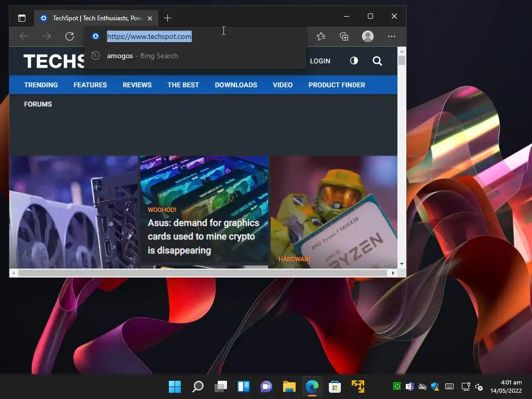Image resolution: width=532 pixels, height=399 pixels.
Task: Open the Ryzen HARDWARE article thumbnail
Action: tap(334, 212)
